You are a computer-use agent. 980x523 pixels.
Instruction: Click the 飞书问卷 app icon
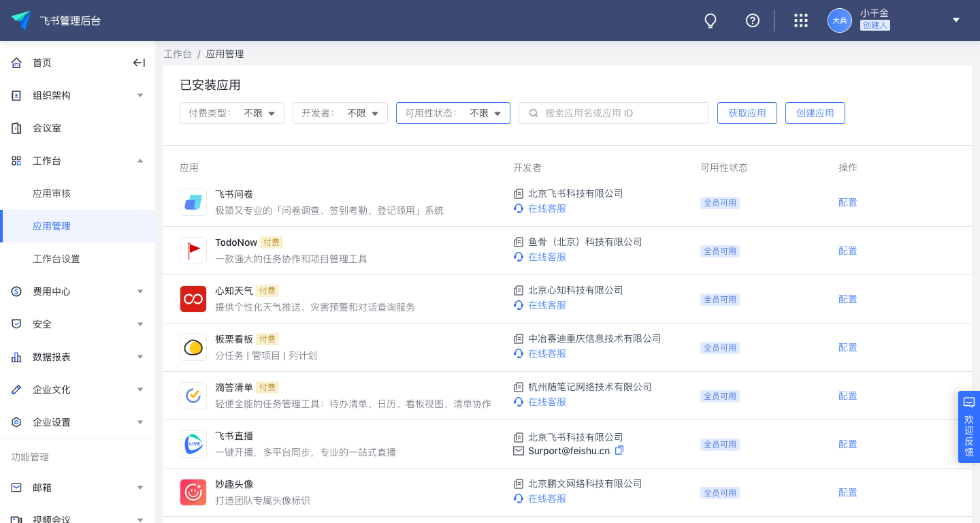[x=193, y=202]
